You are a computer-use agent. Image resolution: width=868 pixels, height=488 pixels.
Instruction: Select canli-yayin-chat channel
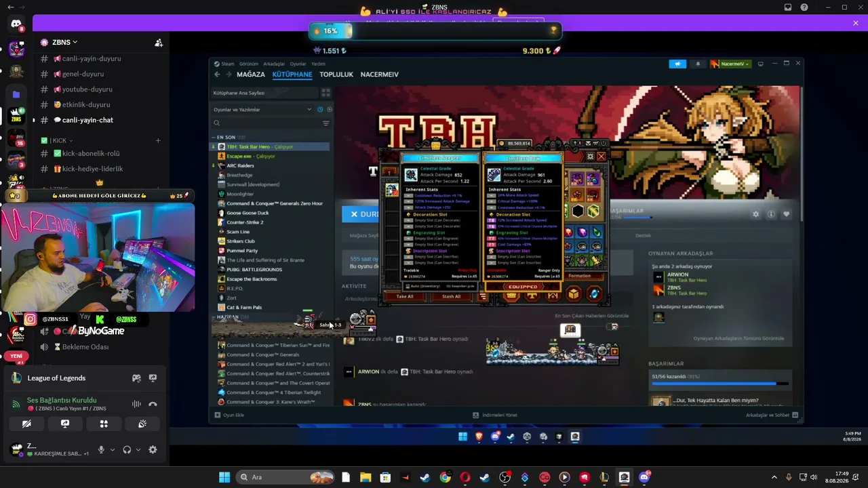pyautogui.click(x=83, y=120)
